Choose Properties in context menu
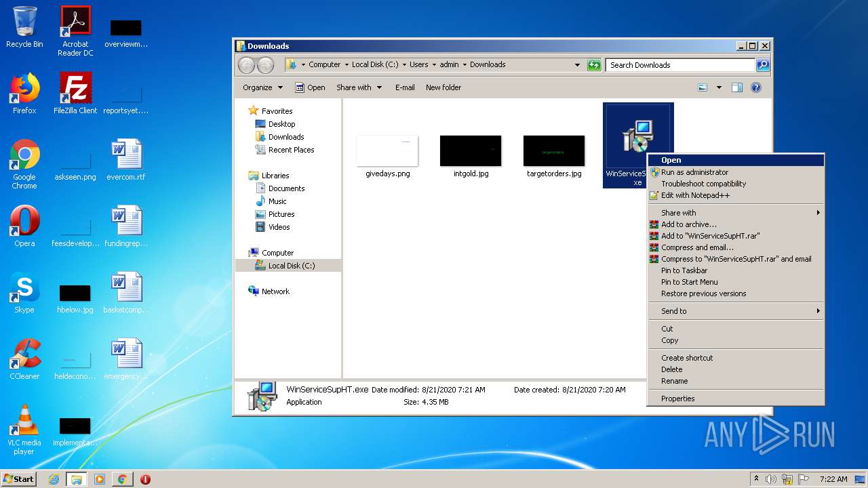Screen dimensions: 868x488 736,399
